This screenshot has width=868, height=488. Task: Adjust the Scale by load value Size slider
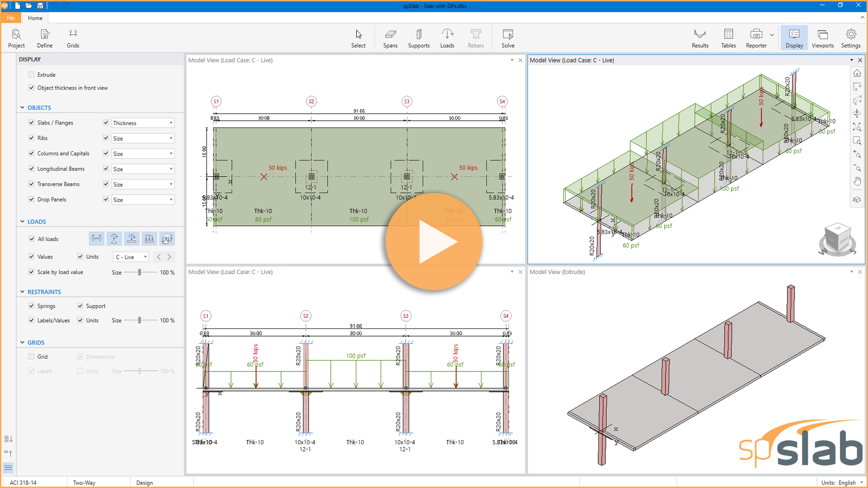point(140,272)
